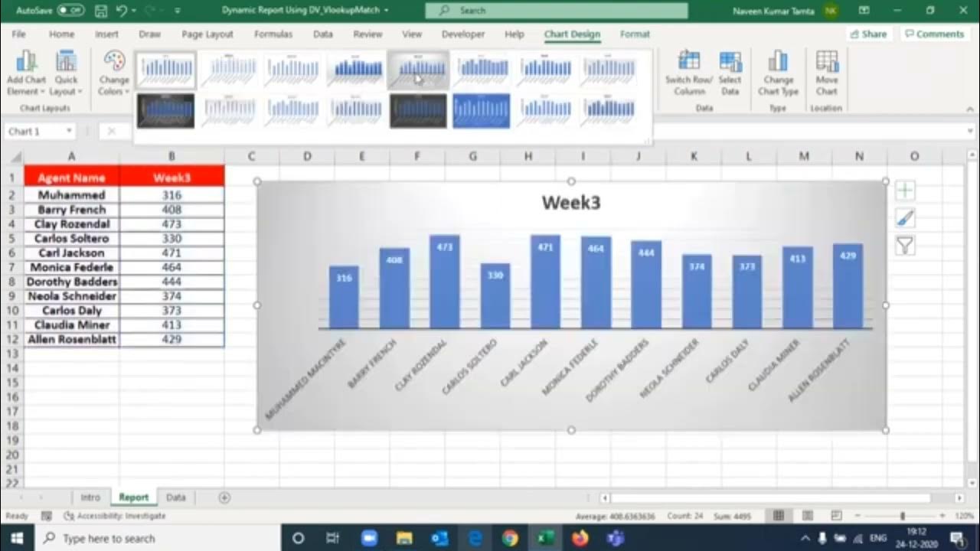Open the Format tab
This screenshot has height=551, width=980.
click(635, 34)
